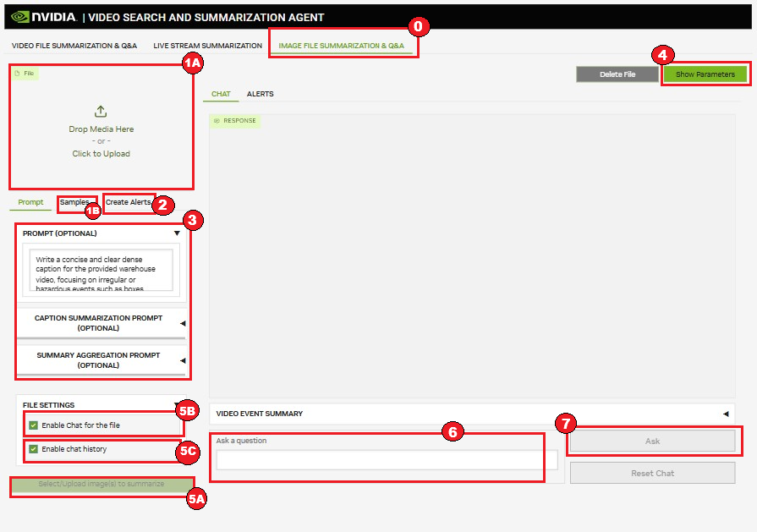Collapse the PROMPT (OPTIONAL) section

(178, 233)
